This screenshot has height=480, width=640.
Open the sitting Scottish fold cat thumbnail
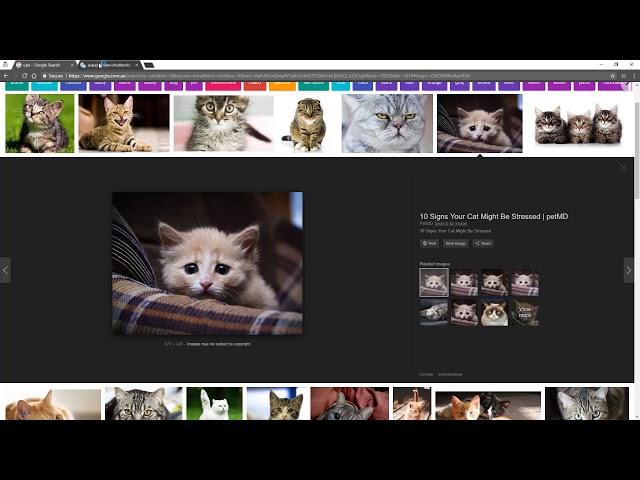(308, 124)
